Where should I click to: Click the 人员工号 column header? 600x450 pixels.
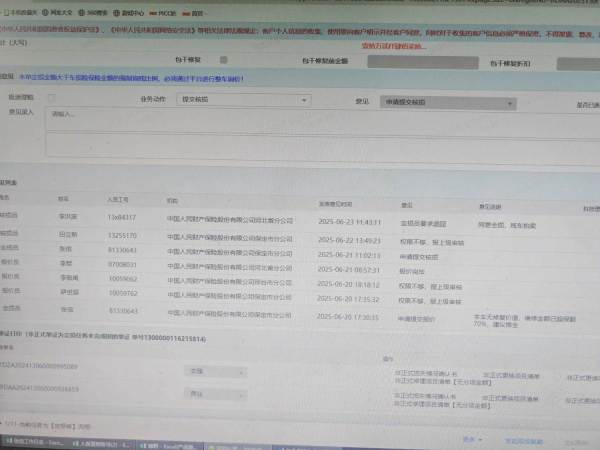pos(117,199)
